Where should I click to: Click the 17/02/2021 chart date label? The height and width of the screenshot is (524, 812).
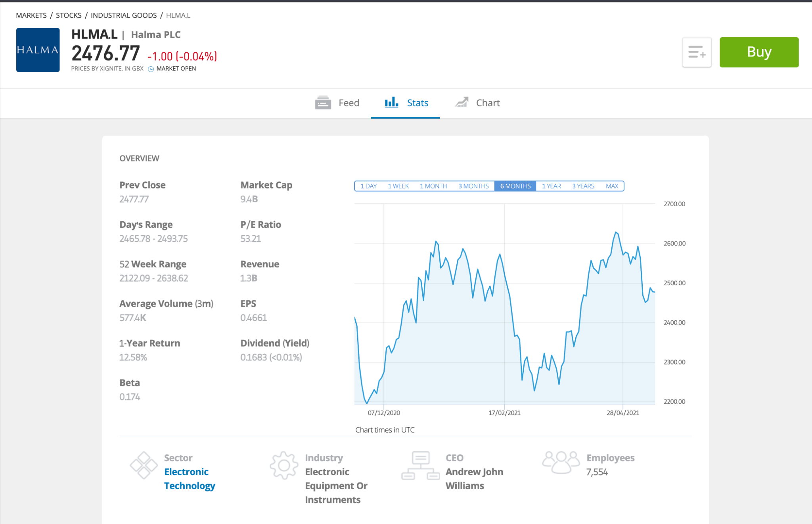tap(504, 413)
